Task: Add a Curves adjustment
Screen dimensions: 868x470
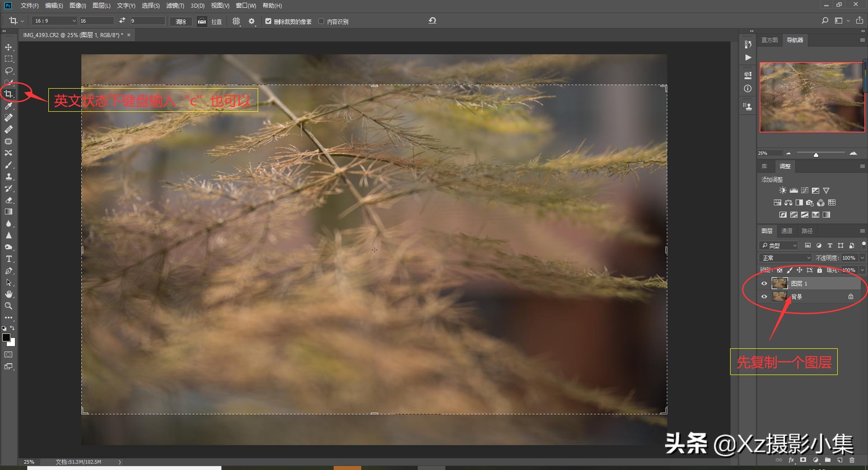Action: coord(804,190)
